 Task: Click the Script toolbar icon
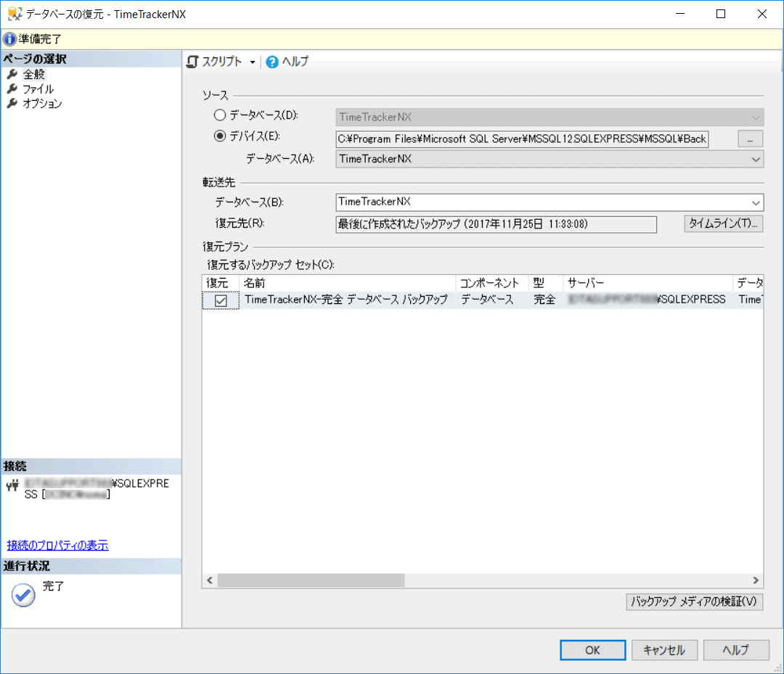[x=192, y=62]
